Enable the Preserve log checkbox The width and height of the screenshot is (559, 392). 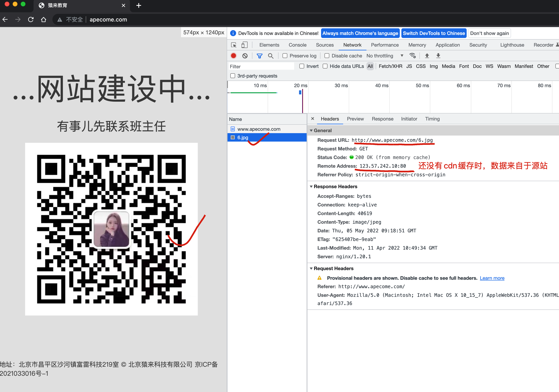285,56
